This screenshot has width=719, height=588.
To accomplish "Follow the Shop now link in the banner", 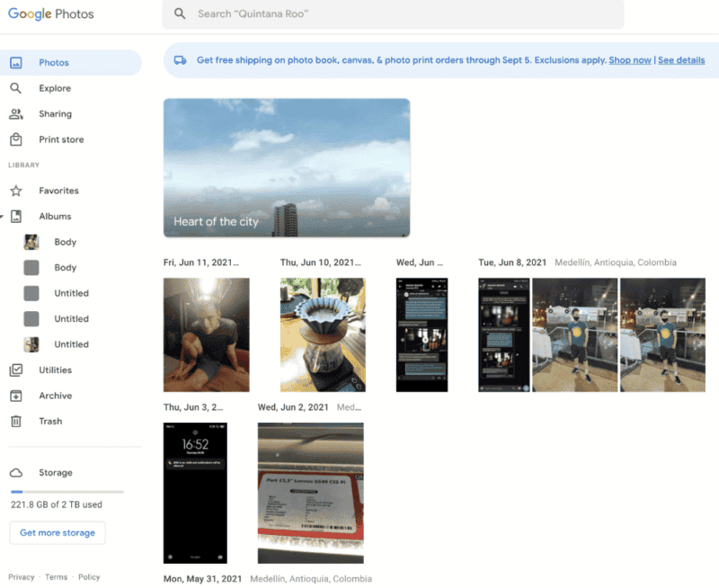I will coord(630,59).
